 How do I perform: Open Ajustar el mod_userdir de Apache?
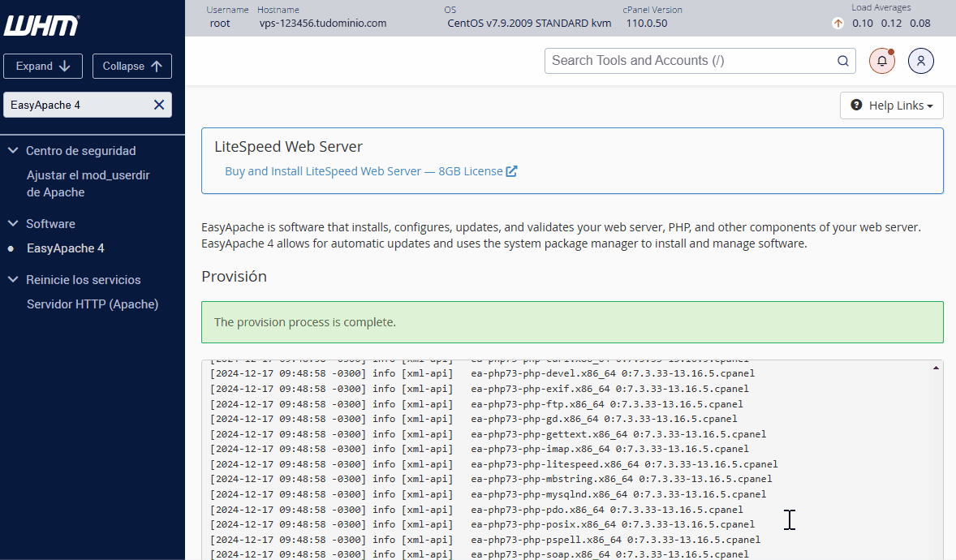tap(88, 183)
